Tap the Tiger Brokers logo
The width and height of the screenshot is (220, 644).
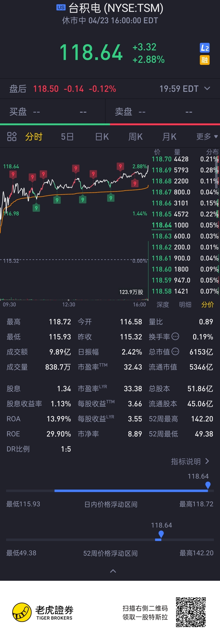pyautogui.click(x=42, y=612)
